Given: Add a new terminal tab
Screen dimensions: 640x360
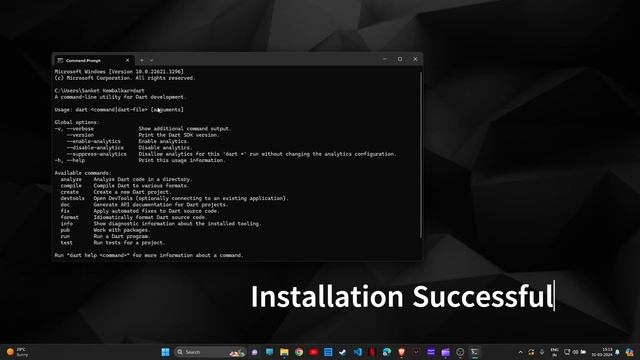Looking at the screenshot, I should point(142,60).
